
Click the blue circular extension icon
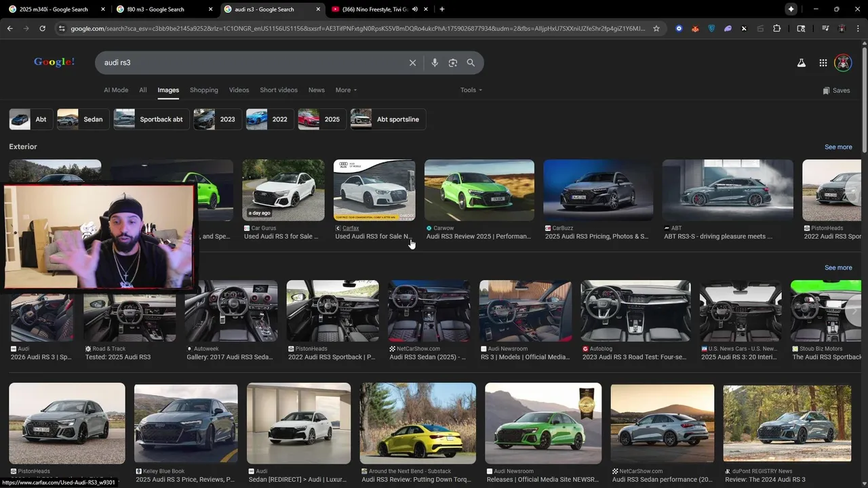[x=679, y=28]
